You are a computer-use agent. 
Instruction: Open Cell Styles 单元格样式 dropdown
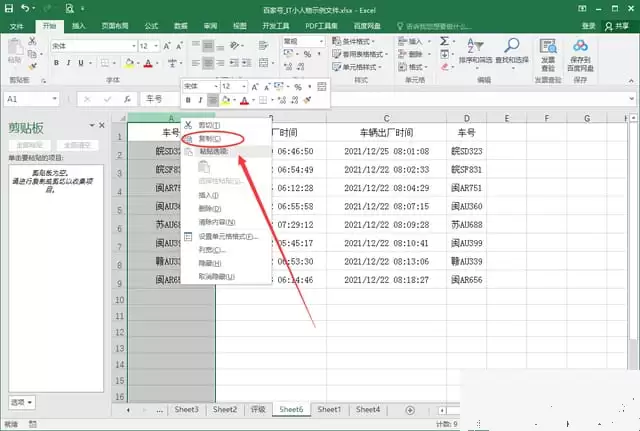click(357, 67)
